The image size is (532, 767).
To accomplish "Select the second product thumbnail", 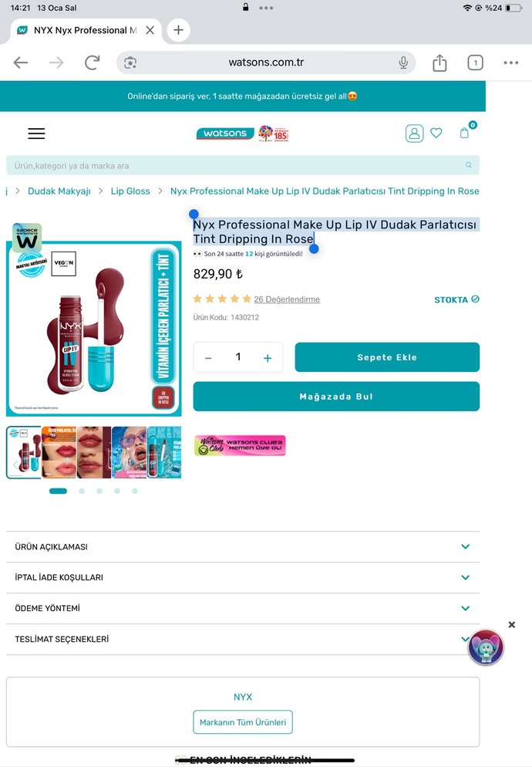I will click(x=59, y=452).
